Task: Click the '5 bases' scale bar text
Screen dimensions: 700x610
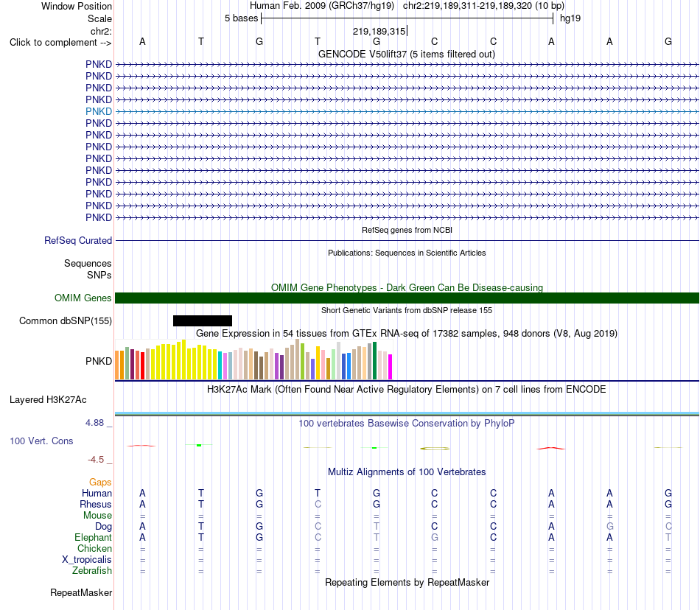Action: 241,18
